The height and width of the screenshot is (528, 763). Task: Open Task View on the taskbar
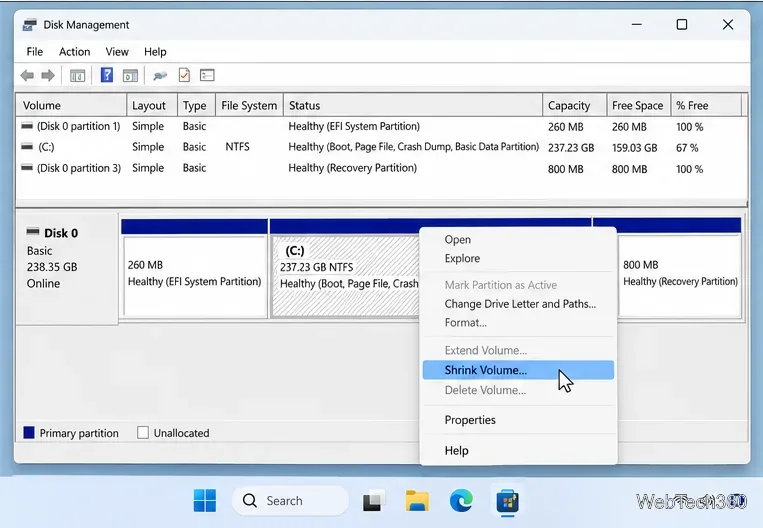point(374,501)
